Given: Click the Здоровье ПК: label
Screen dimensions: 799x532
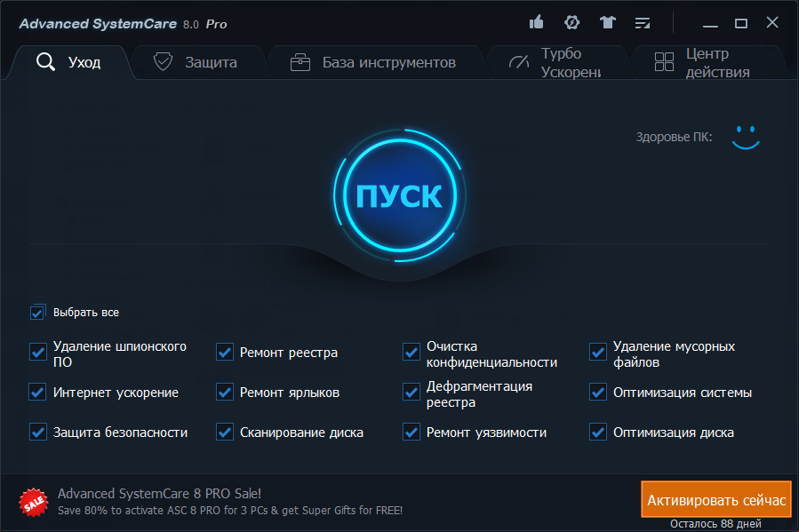Looking at the screenshot, I should pyautogui.click(x=674, y=137).
